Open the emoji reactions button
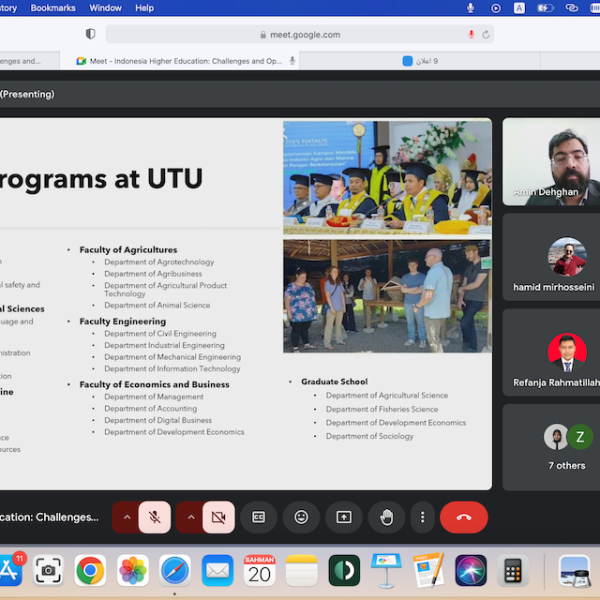Viewport: 600px width, 600px height. click(x=300, y=517)
